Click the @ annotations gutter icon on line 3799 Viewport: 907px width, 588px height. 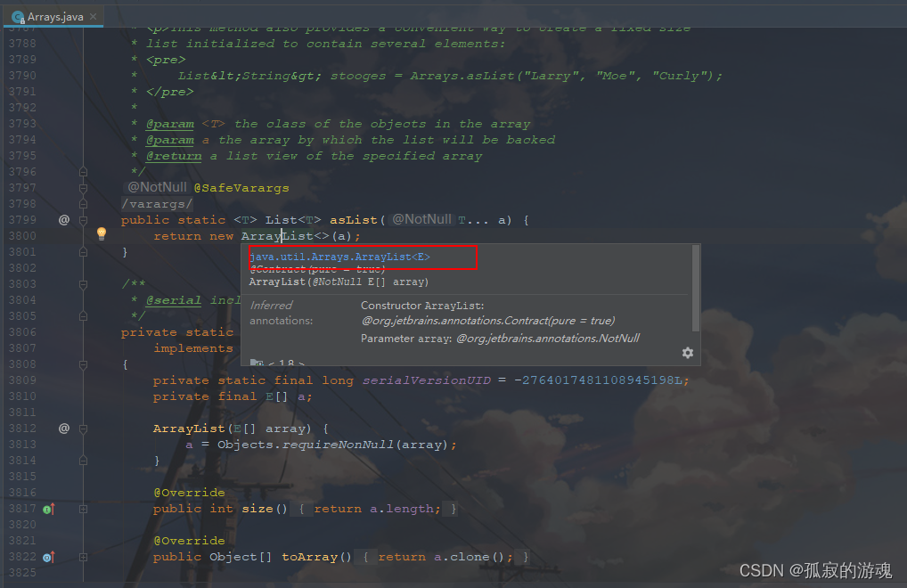click(x=64, y=219)
